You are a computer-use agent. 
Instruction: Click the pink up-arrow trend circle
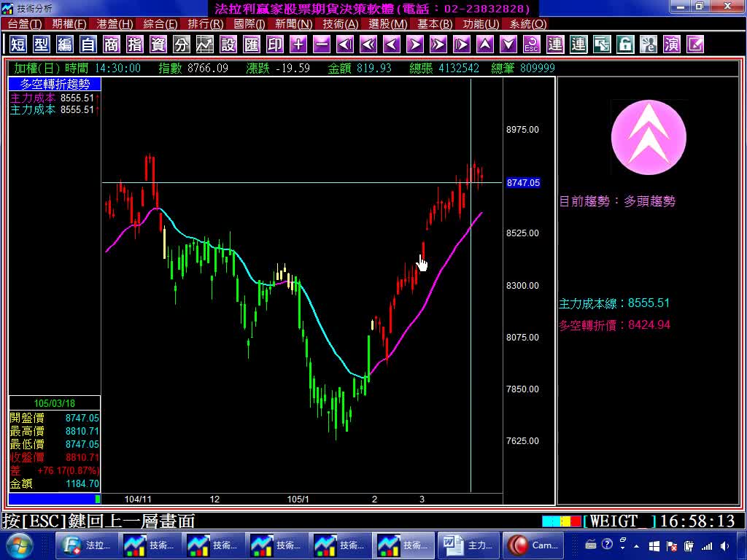point(649,138)
